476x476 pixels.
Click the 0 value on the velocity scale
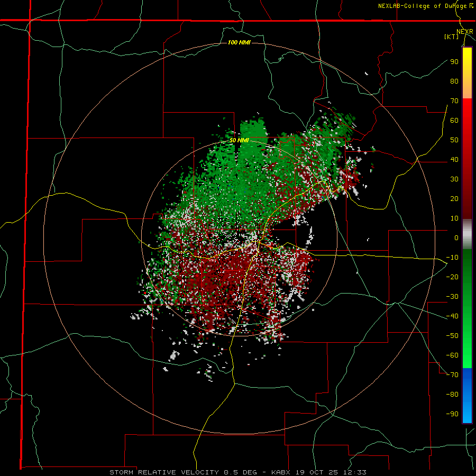tap(456, 237)
